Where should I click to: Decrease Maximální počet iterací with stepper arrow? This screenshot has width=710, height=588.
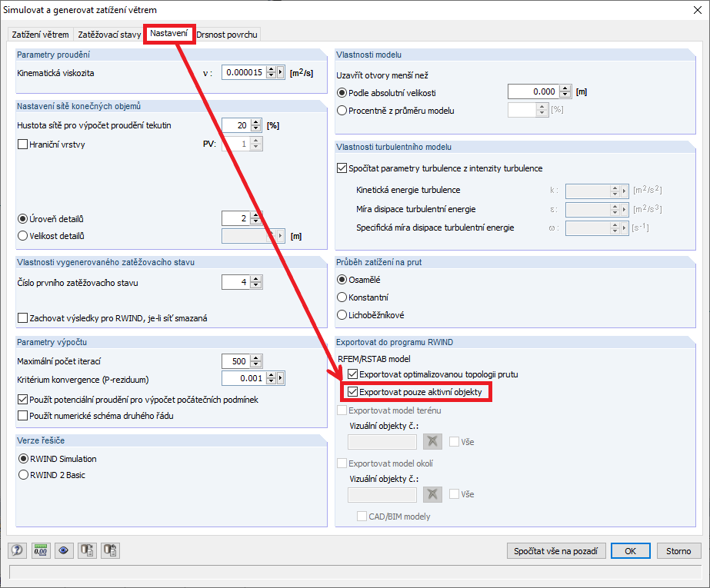255,364
